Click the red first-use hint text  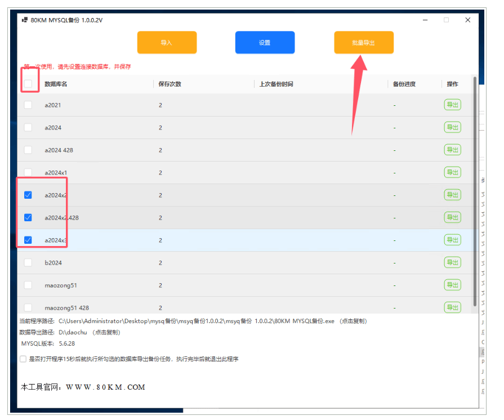click(x=77, y=66)
